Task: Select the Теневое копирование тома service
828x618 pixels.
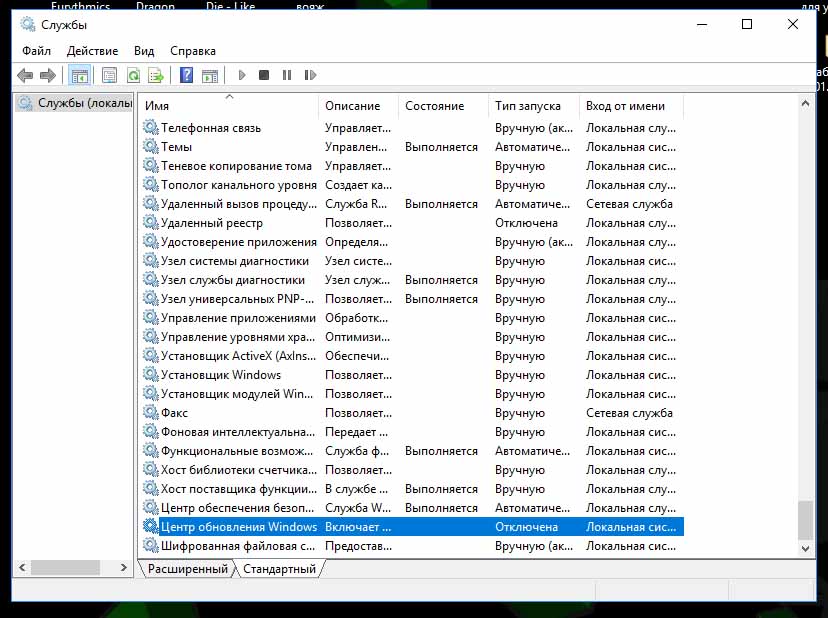Action: point(413,166)
